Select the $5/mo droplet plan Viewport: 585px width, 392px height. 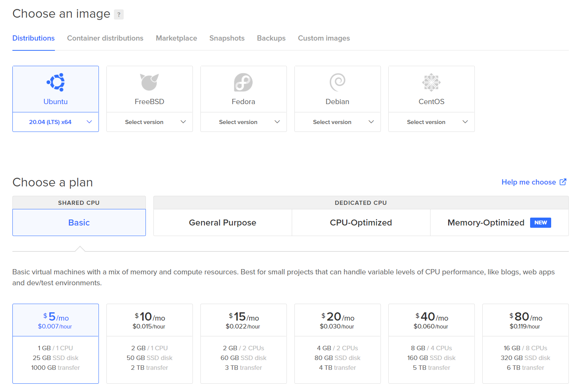(56, 344)
